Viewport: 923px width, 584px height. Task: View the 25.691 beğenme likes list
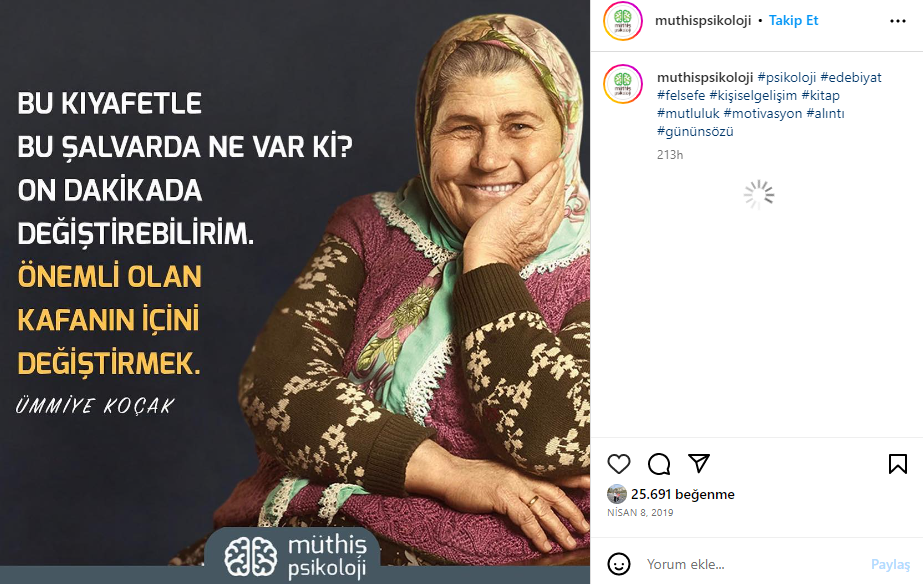tap(683, 494)
